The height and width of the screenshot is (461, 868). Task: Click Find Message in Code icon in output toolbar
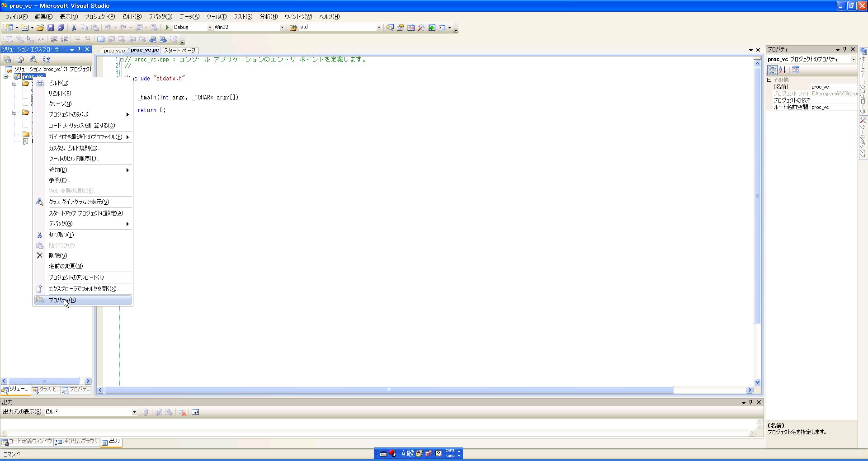(146, 412)
